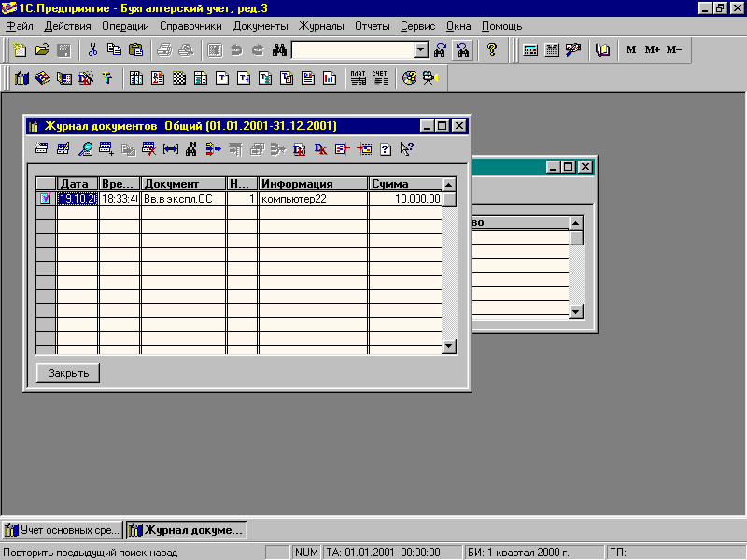Create a new file with the blank page icon
The width and height of the screenshot is (747, 560).
[20, 50]
